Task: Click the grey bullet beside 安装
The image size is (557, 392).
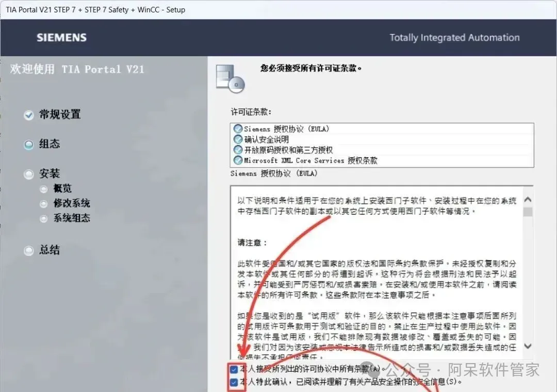Action: pyautogui.click(x=29, y=174)
